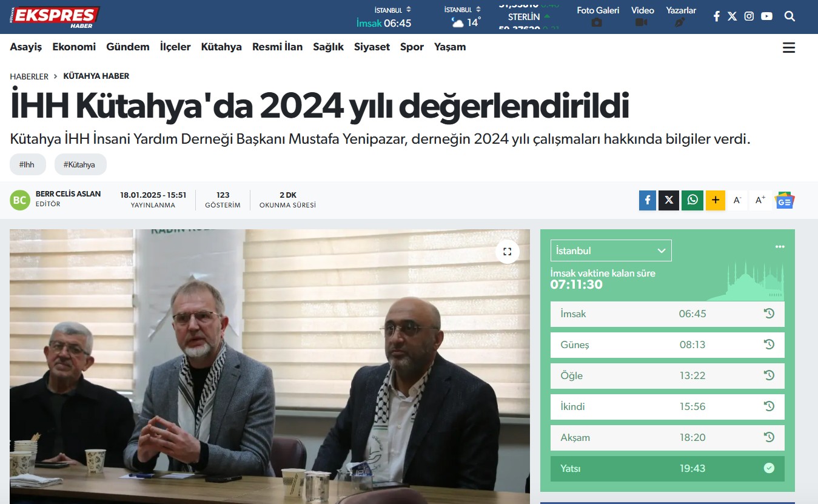Viewport: 818px width, 504px height.
Task: Open the Instagram icon in header
Action: point(749,16)
